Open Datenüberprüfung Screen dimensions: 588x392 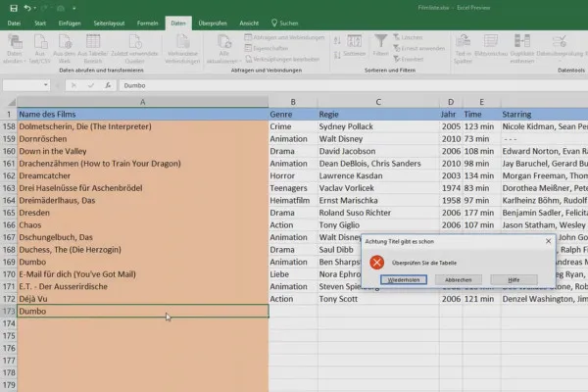click(x=560, y=46)
